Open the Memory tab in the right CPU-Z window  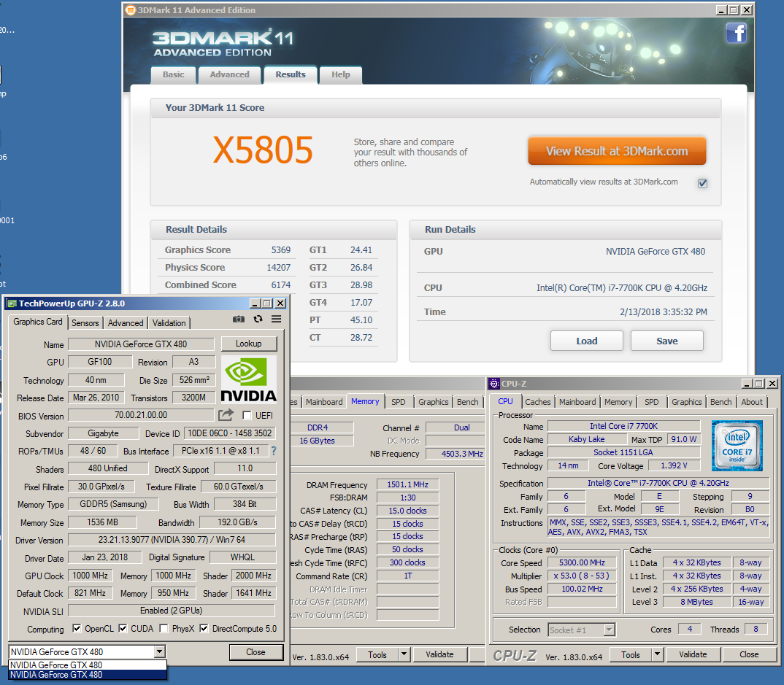coord(618,402)
